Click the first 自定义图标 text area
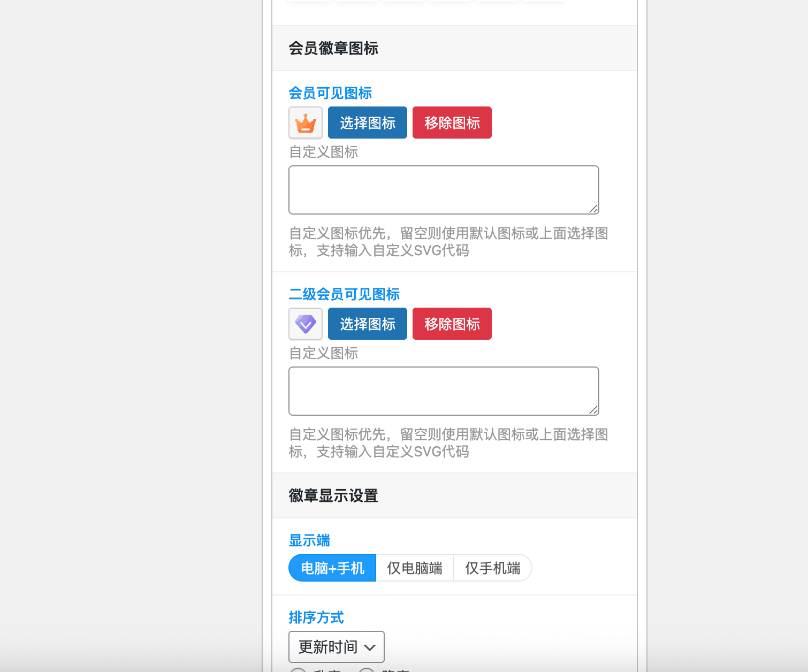 (x=443, y=189)
